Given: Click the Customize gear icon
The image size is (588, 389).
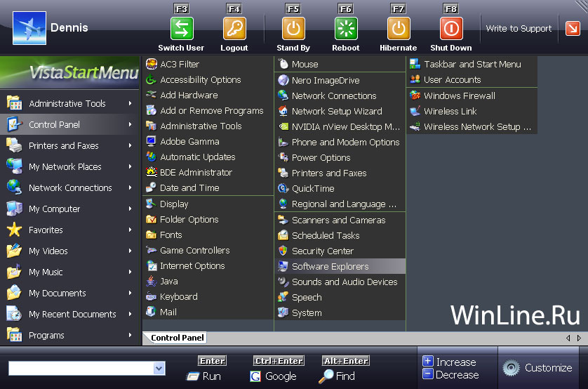Looking at the screenshot, I should 512,368.
